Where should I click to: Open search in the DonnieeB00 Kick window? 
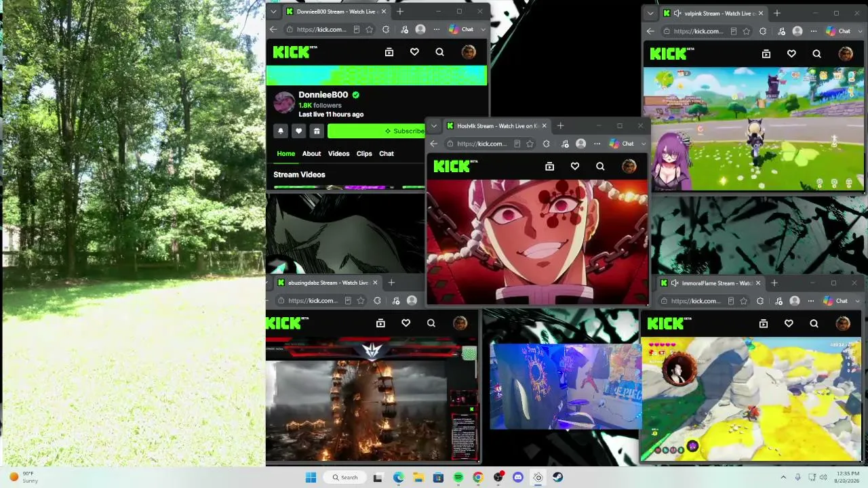(439, 52)
